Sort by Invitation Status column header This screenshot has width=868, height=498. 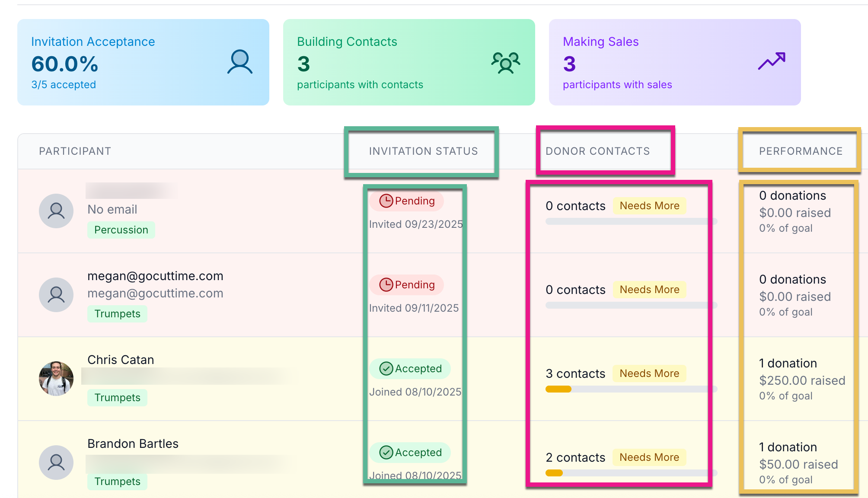(423, 151)
